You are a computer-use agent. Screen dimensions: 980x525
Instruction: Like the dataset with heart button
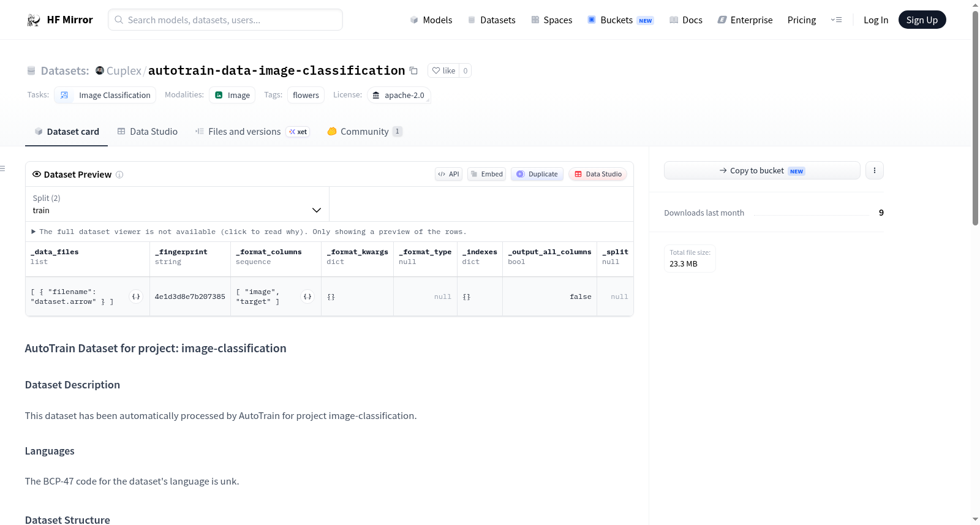click(443, 70)
